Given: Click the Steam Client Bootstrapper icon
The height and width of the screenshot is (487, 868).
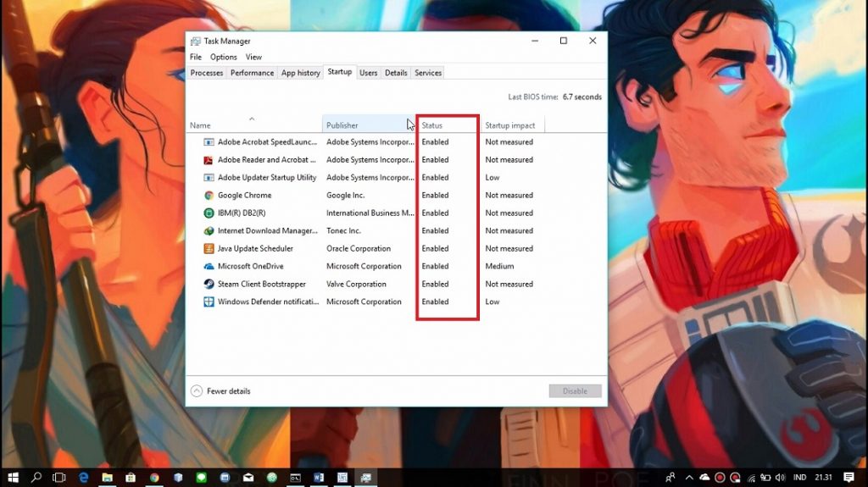Looking at the screenshot, I should coord(209,285).
